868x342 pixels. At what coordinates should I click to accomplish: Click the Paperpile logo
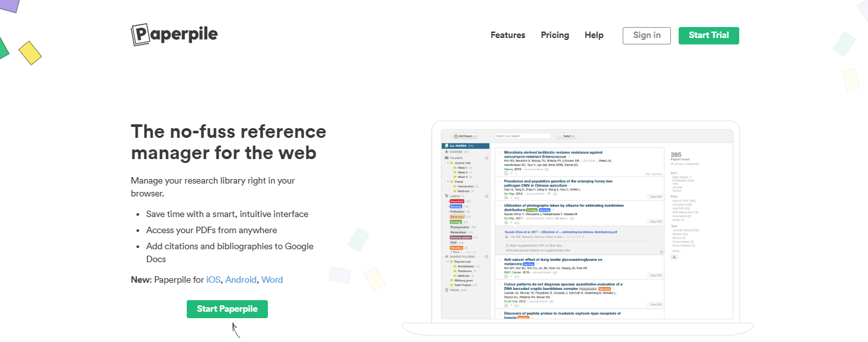174,34
